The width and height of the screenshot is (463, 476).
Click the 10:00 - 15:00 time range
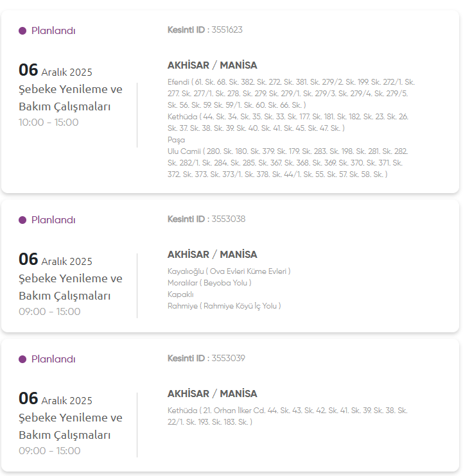pos(49,123)
